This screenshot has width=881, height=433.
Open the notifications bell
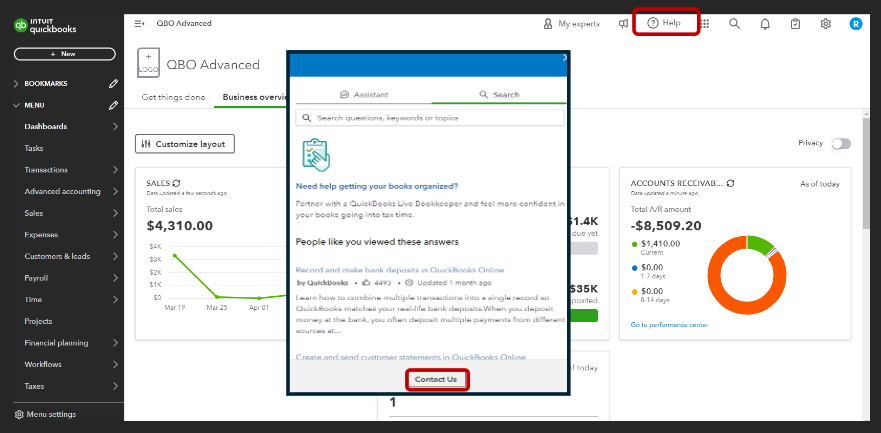[x=765, y=24]
